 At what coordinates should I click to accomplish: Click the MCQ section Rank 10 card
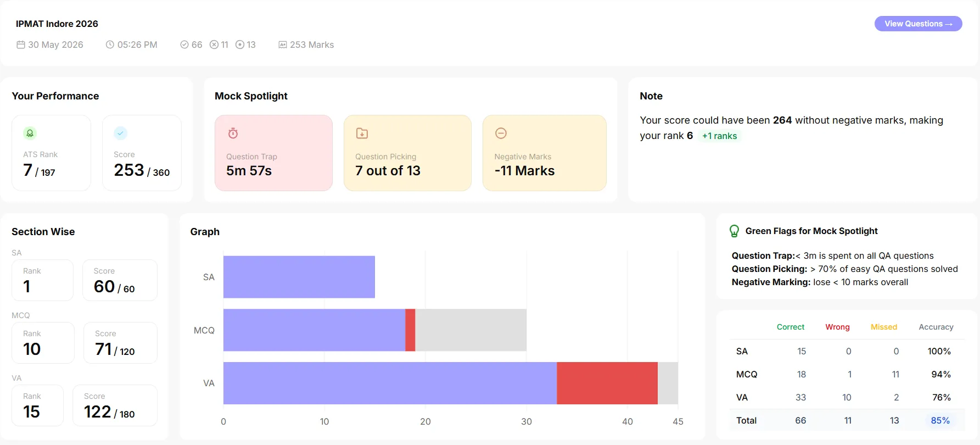pos(43,343)
